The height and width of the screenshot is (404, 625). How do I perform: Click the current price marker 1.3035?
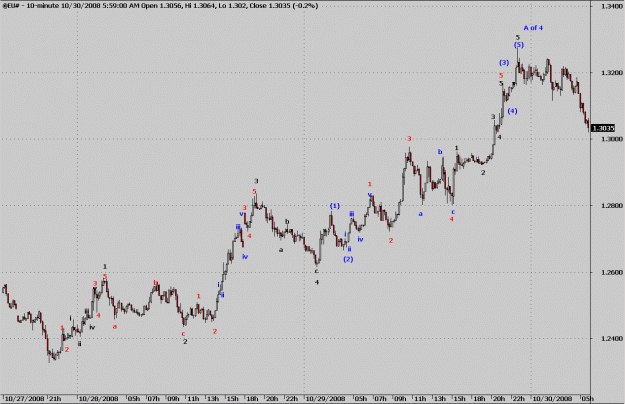tap(603, 128)
